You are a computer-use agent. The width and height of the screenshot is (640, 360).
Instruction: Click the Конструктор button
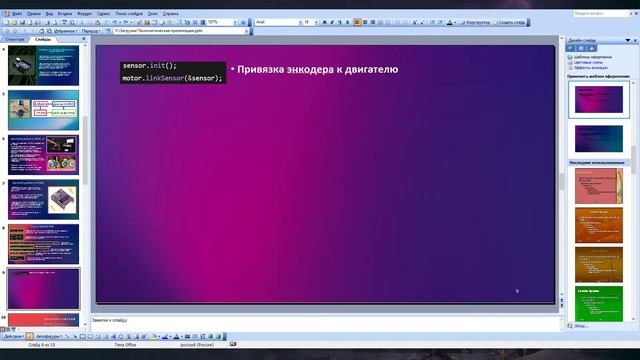(x=475, y=22)
